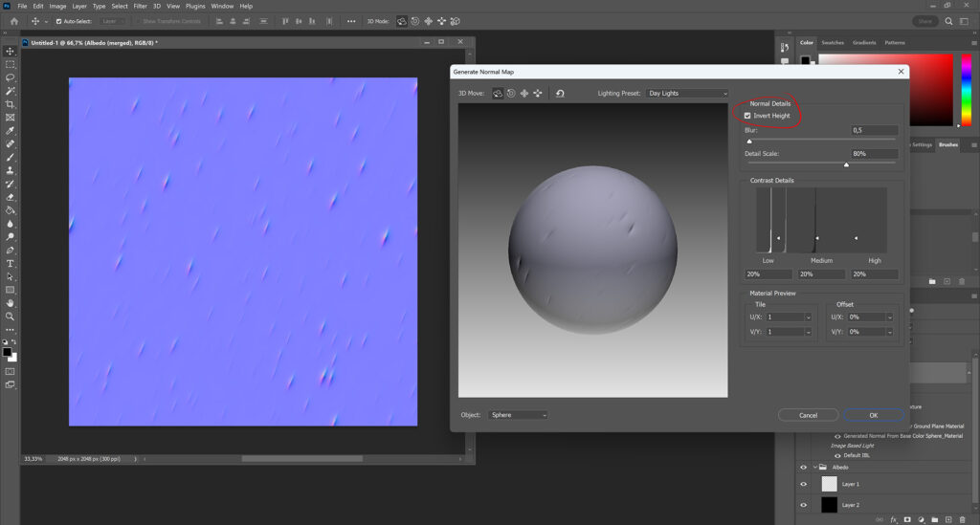Open the Object dropdown set to Sphere

point(518,415)
